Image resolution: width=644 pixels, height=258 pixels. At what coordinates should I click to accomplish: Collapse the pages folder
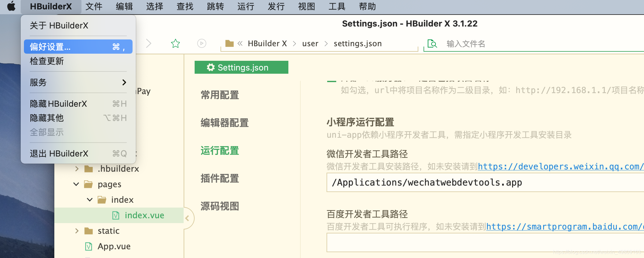click(x=76, y=184)
